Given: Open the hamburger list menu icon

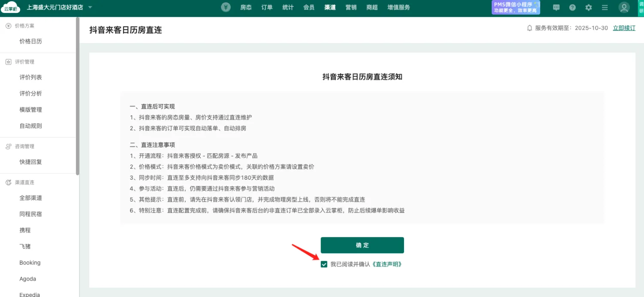Looking at the screenshot, I should click(x=605, y=7).
